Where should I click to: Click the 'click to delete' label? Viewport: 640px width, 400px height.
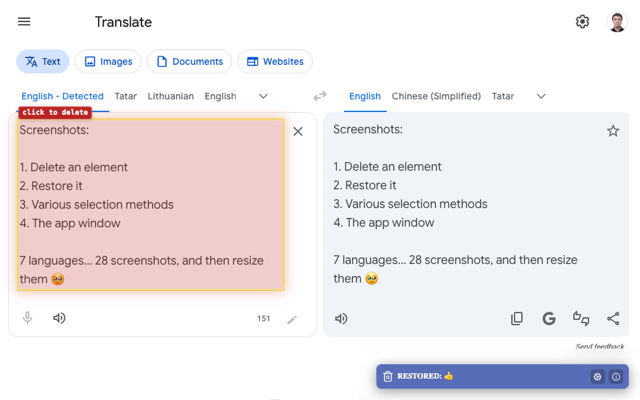55,112
